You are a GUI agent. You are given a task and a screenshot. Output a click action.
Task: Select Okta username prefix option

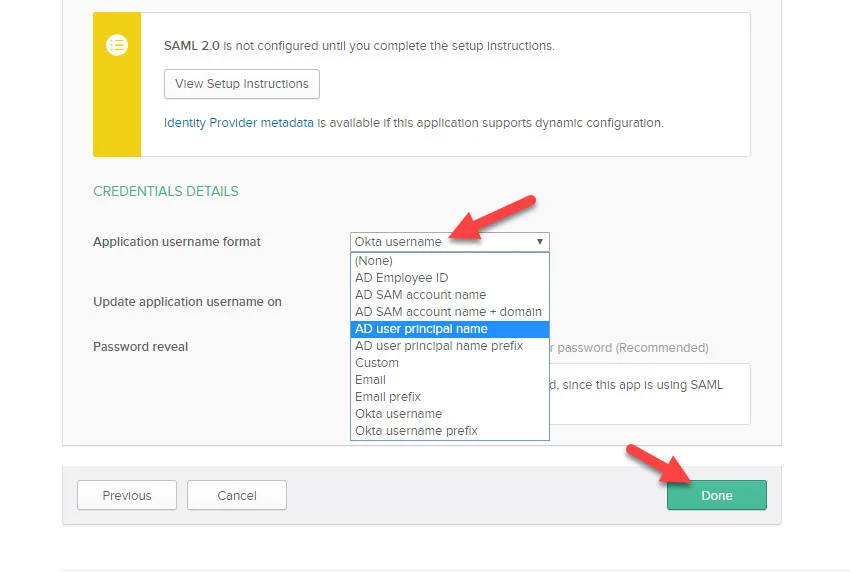[449, 431]
